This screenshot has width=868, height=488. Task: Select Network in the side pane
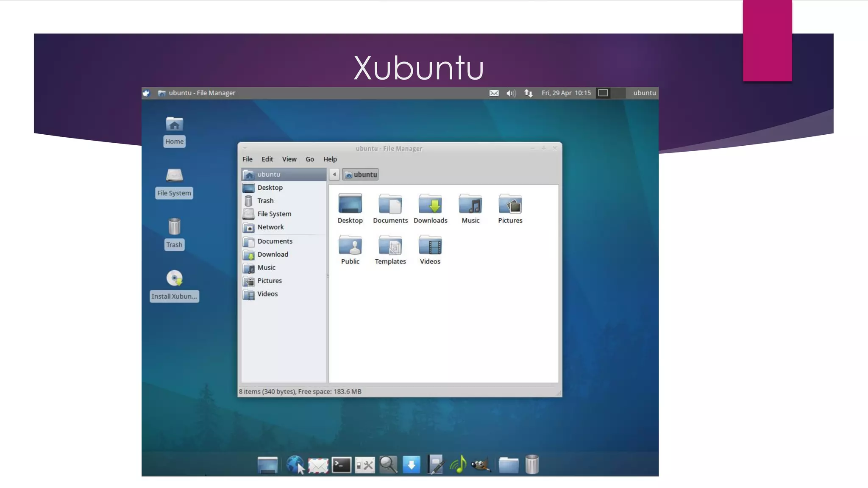point(284,227)
